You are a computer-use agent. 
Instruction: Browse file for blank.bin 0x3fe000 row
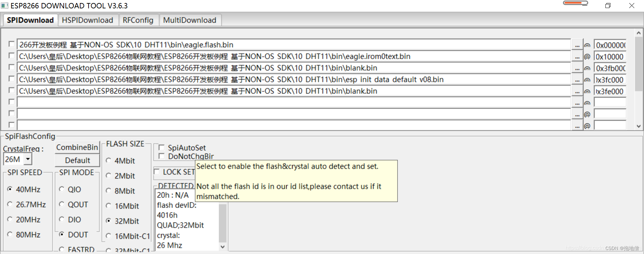click(577, 91)
